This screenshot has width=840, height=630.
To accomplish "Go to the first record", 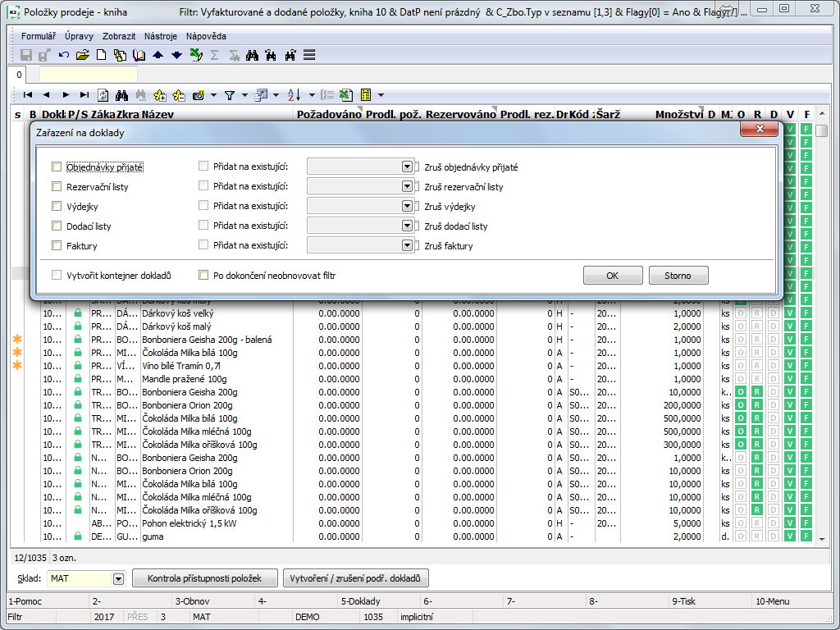I will [x=28, y=95].
